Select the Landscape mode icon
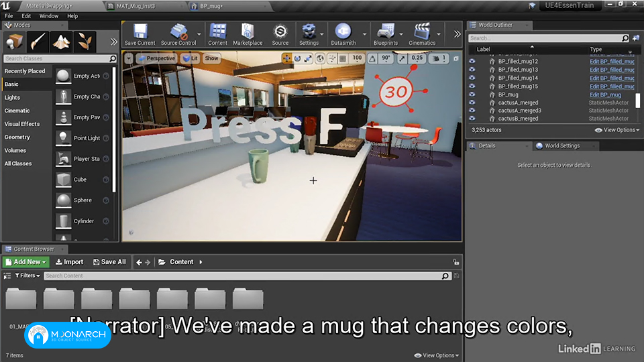The width and height of the screenshot is (644, 362). pyautogui.click(x=61, y=42)
